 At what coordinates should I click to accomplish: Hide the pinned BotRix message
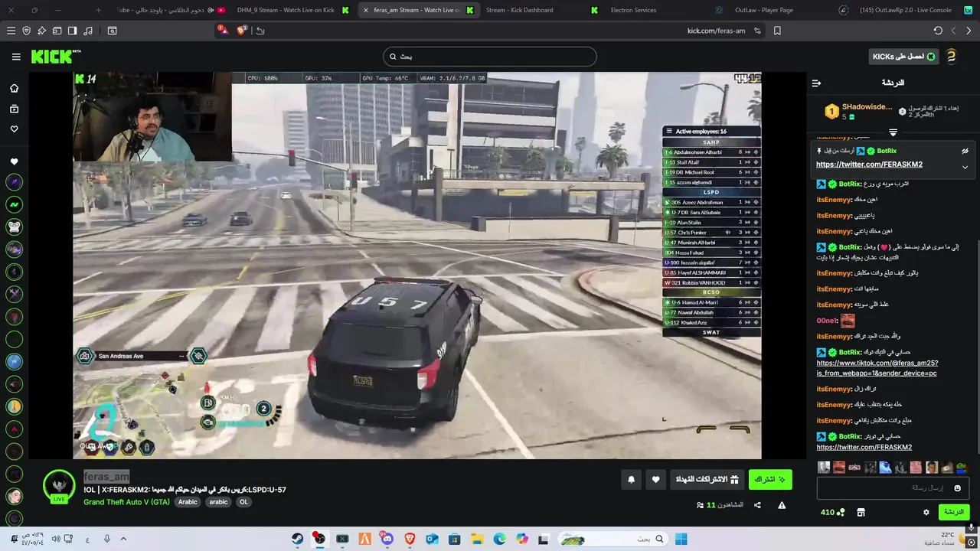click(965, 151)
